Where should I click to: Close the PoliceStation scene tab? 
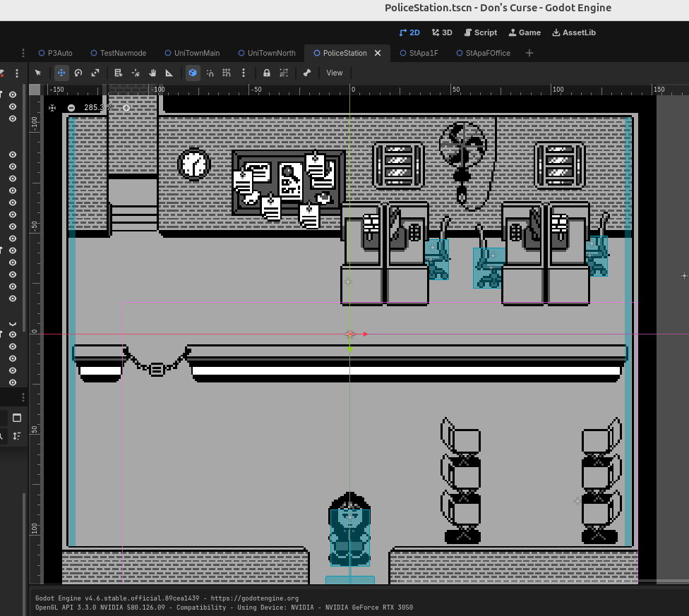[378, 53]
